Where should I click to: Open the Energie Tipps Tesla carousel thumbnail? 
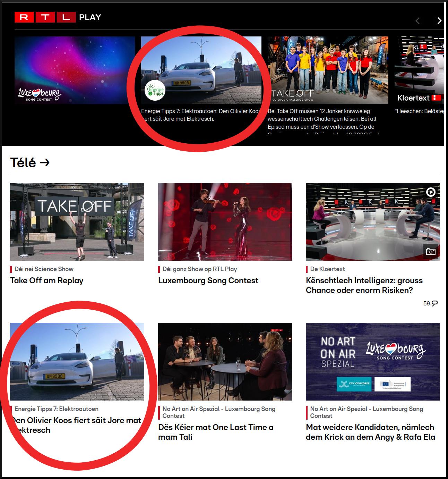point(201,70)
